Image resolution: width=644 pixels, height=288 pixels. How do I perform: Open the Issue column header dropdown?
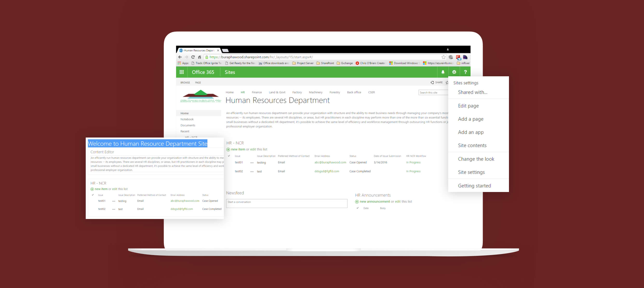pos(238,156)
